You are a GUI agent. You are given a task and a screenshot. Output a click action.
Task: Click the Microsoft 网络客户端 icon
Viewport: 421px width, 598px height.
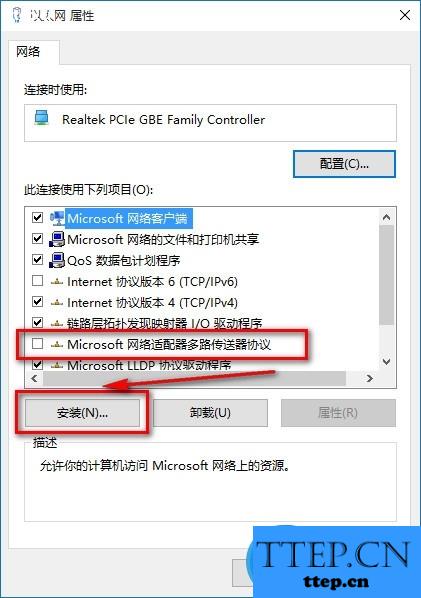57,218
